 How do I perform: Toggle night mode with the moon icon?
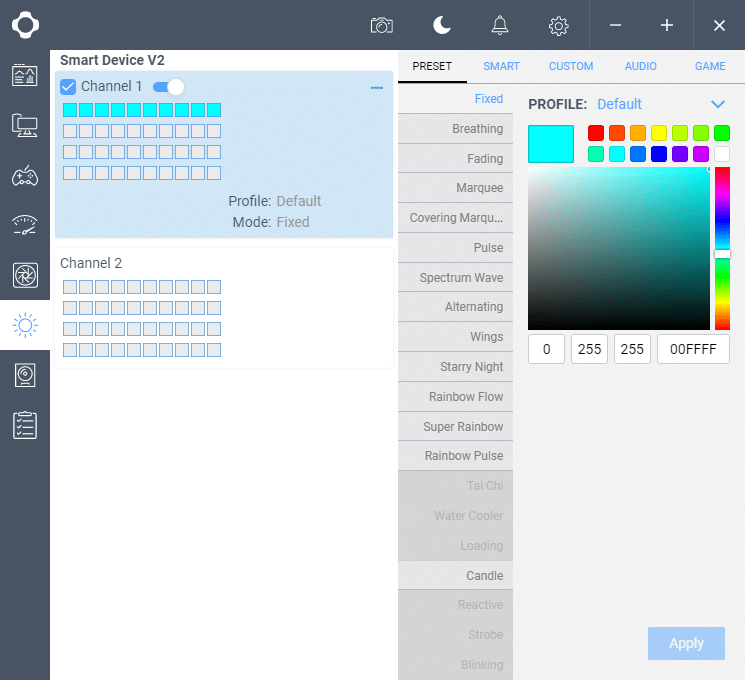tap(441, 25)
